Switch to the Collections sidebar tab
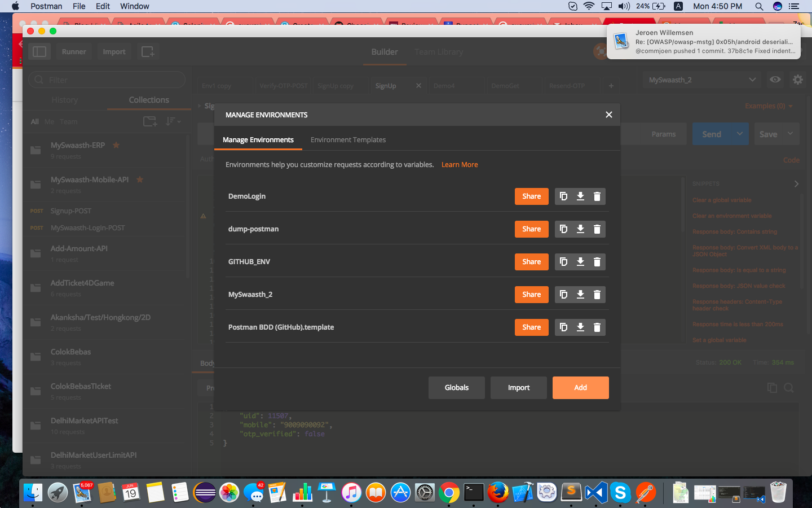 tap(149, 100)
